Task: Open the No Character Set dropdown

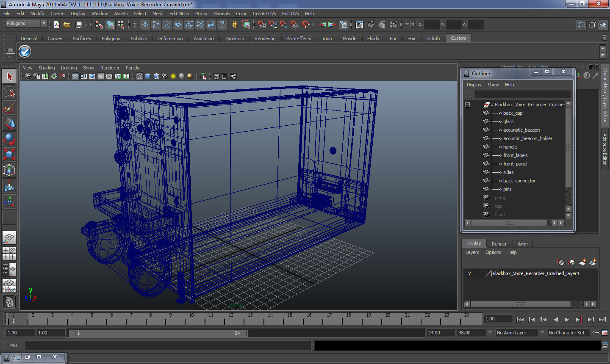Action: 569,333
